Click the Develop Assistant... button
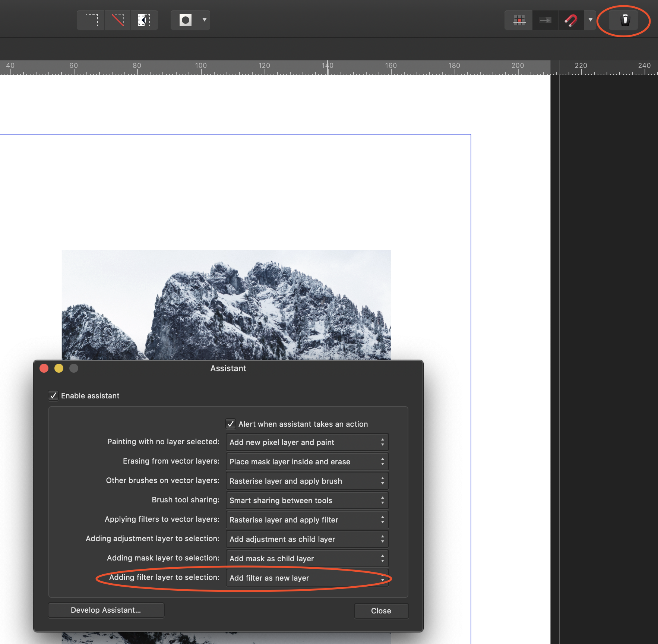 (106, 610)
